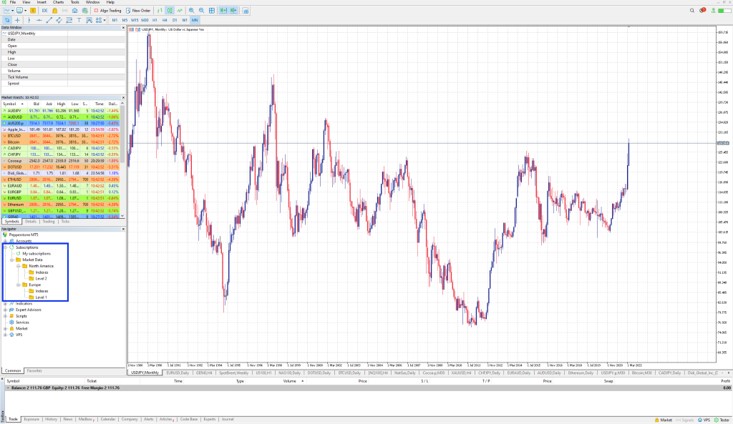The image size is (733, 424).
Task: Open the Details tab in Market Watch
Action: point(31,221)
